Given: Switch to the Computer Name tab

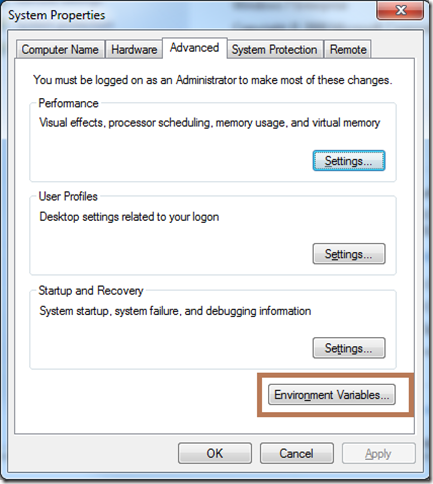Looking at the screenshot, I should coord(60,49).
